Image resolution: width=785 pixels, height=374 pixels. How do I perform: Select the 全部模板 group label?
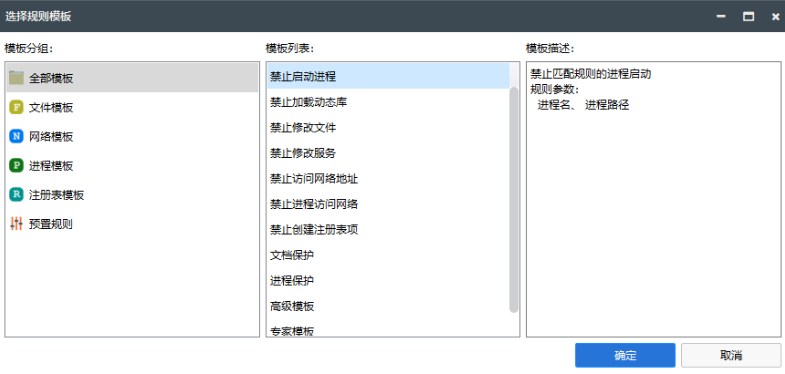(51, 78)
